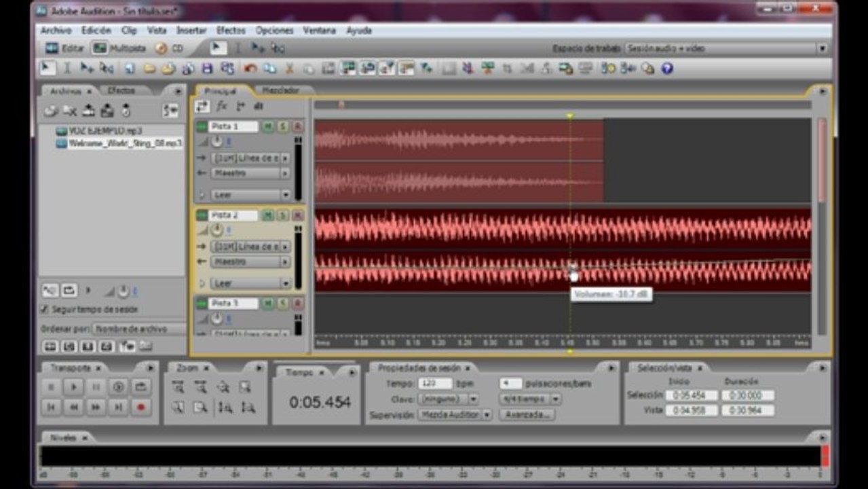Click the import file icon in Archivos panel
The width and height of the screenshot is (868, 489).
click(x=51, y=111)
